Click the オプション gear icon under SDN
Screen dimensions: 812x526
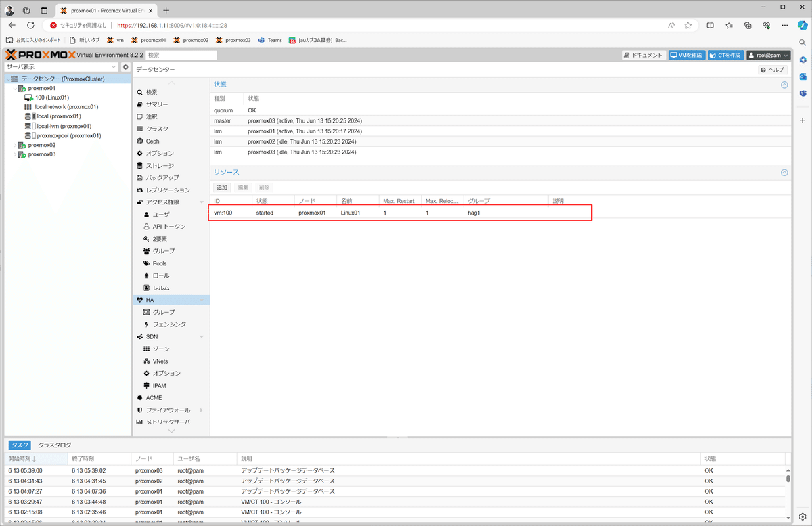coord(147,373)
